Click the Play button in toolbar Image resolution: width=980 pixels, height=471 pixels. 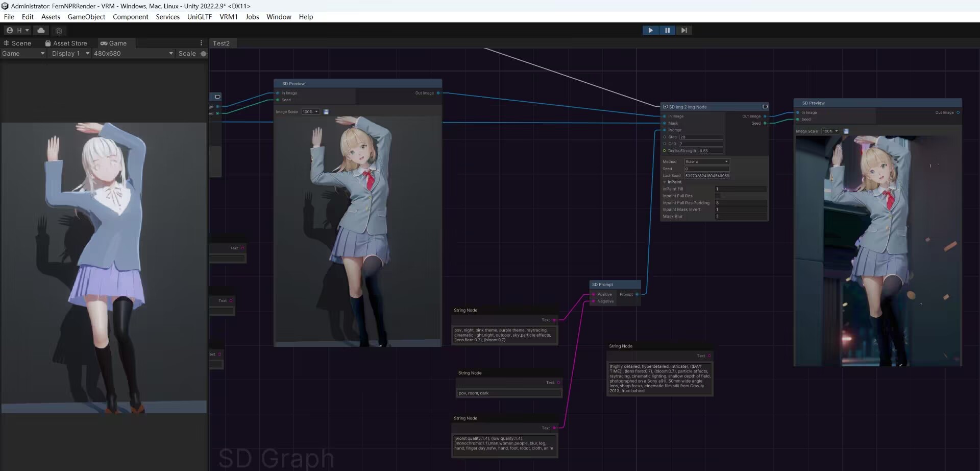650,30
